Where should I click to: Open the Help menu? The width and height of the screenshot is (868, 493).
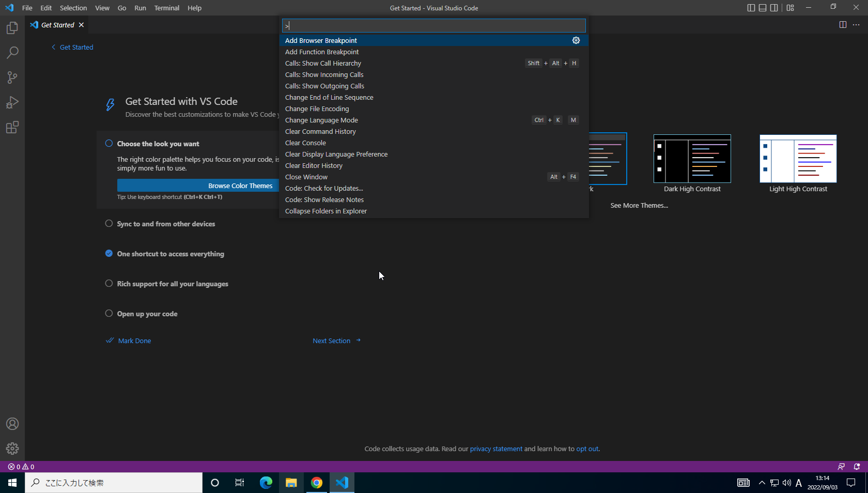[x=195, y=8]
